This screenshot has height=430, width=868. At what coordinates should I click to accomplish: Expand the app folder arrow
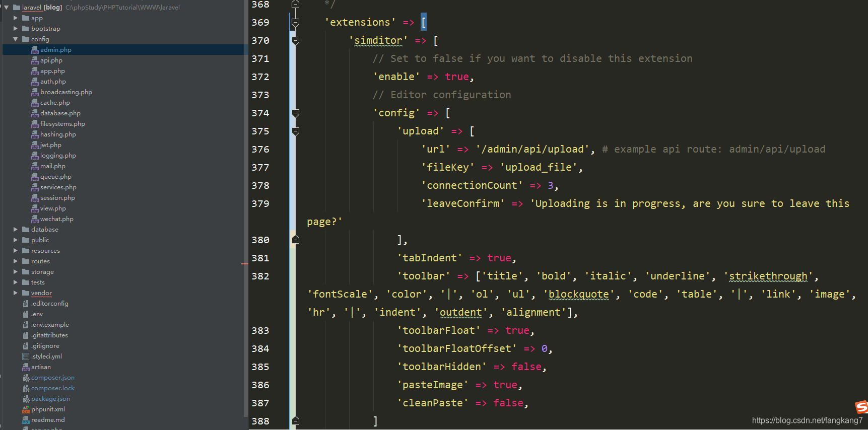pyautogui.click(x=16, y=18)
